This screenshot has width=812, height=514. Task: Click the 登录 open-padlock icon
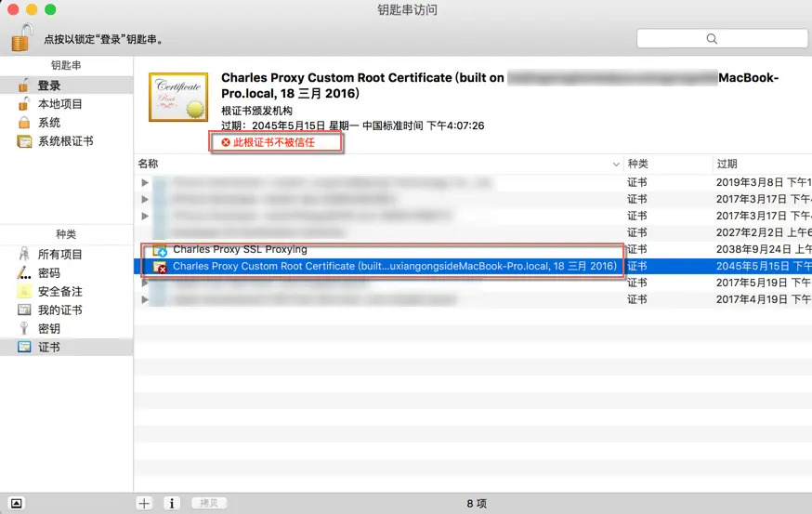point(24,85)
